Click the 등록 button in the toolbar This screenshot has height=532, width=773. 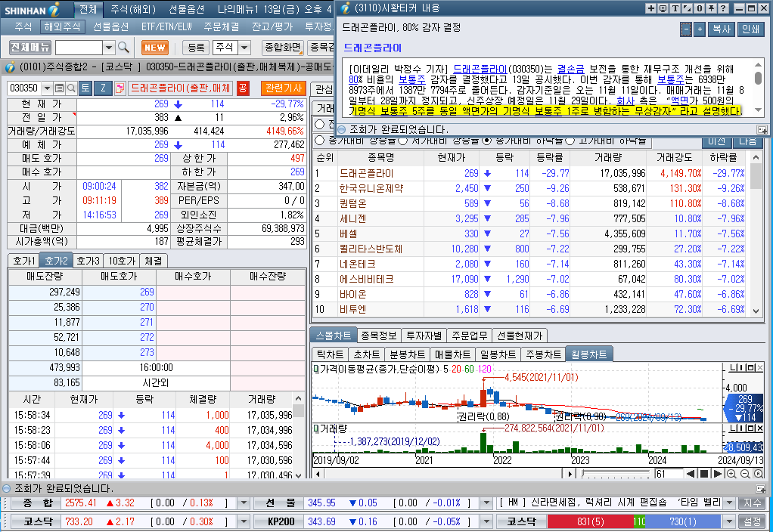tap(196, 48)
